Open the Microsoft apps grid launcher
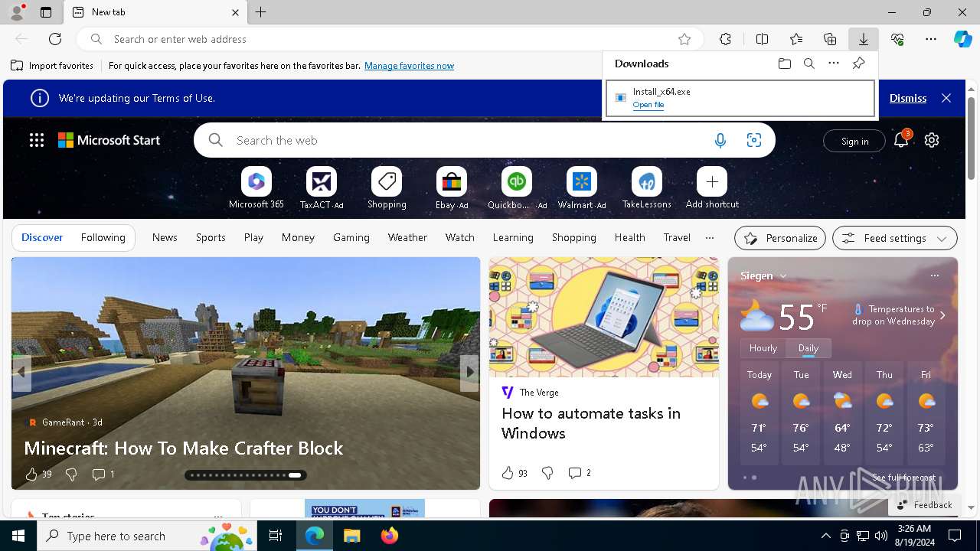Image resolution: width=980 pixels, height=551 pixels. click(x=37, y=140)
